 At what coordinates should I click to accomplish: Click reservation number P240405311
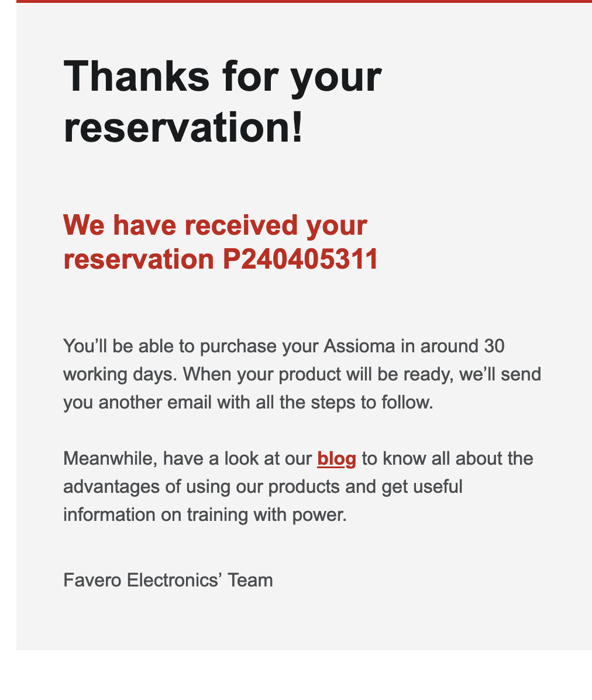point(300,259)
